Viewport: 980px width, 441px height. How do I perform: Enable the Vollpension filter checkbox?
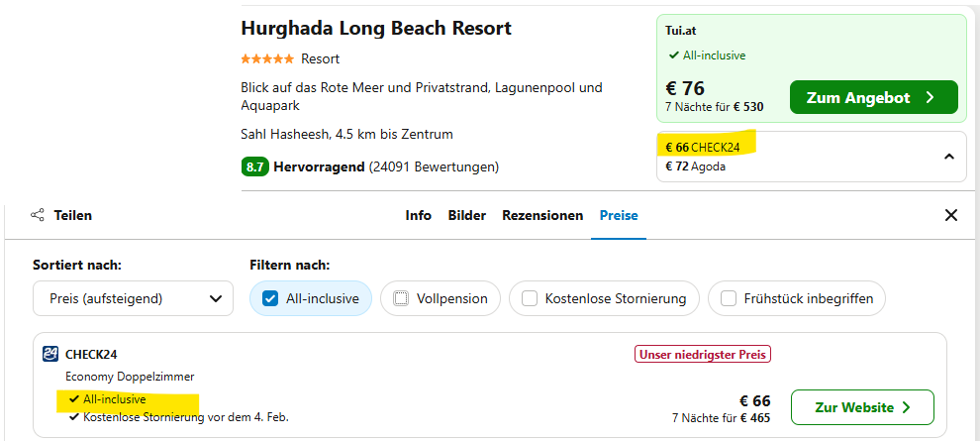pos(401,298)
